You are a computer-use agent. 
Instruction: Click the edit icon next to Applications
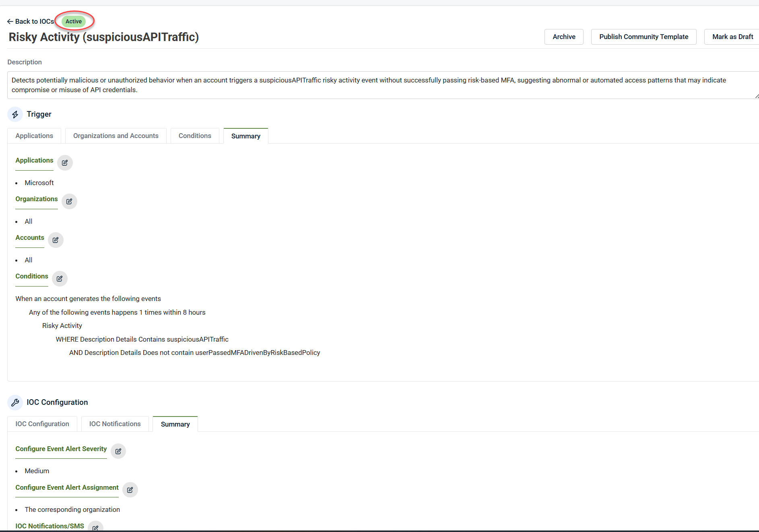click(65, 163)
